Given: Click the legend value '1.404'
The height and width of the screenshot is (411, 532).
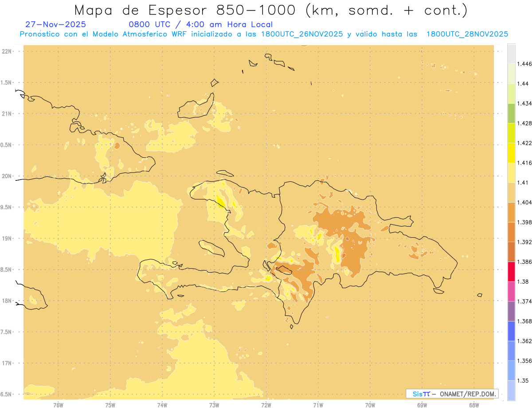Looking at the screenshot, I should [524, 203].
